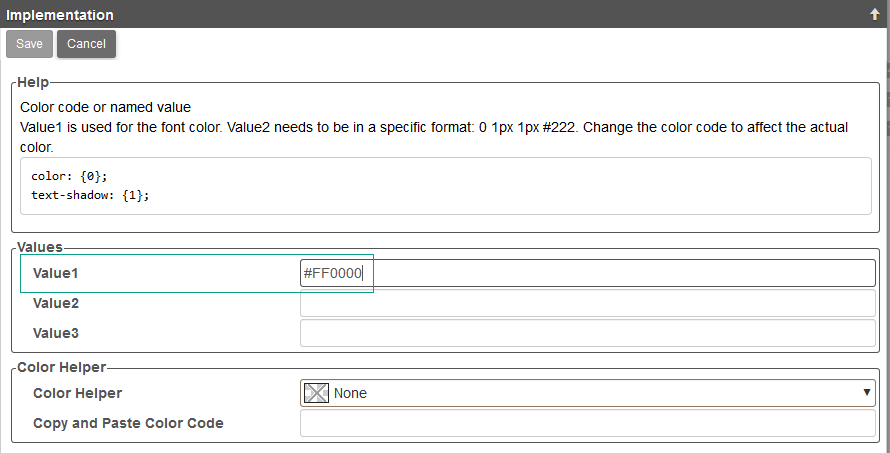This screenshot has width=890, height=453.
Task: Click the Copy and Paste Color Code label
Action: [x=128, y=423]
